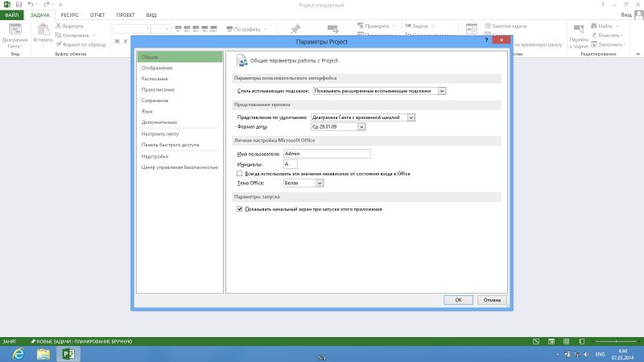
Task: Click the 'По графику' schedule button
Action: (x=246, y=29)
